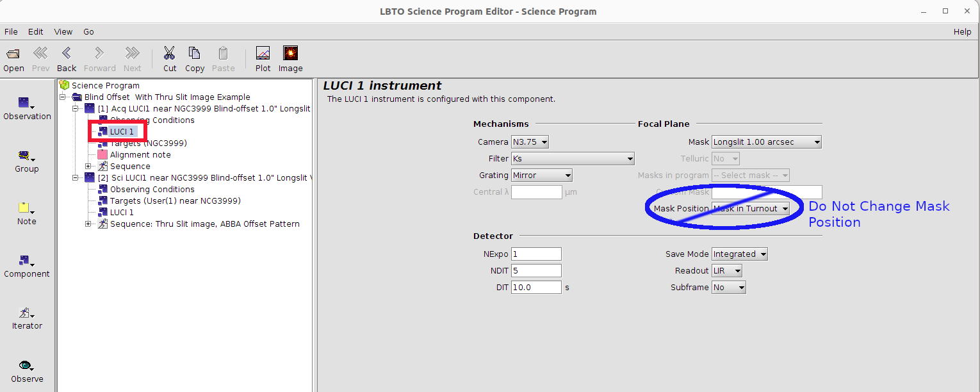Click the Back navigation arrow
This screenshot has height=392, width=980.
(x=67, y=54)
